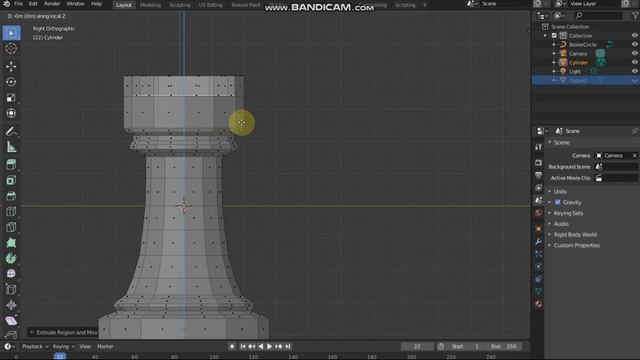Open the Help menu

pos(96,4)
